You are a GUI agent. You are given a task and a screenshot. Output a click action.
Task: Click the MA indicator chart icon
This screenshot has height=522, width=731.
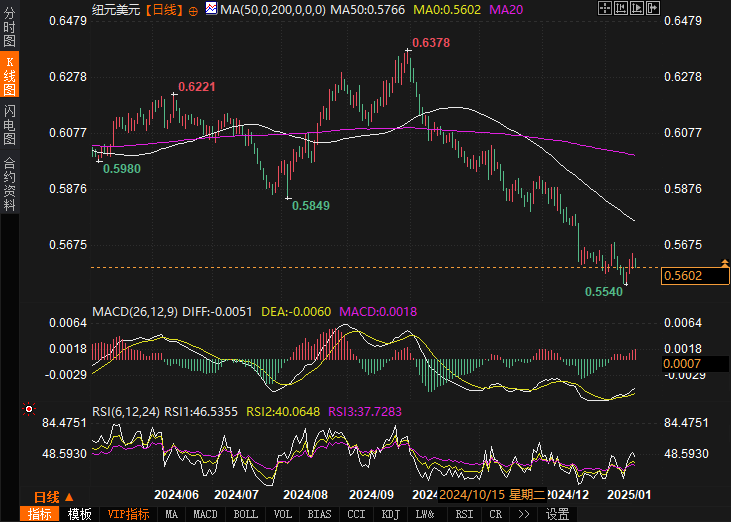[x=210, y=9]
